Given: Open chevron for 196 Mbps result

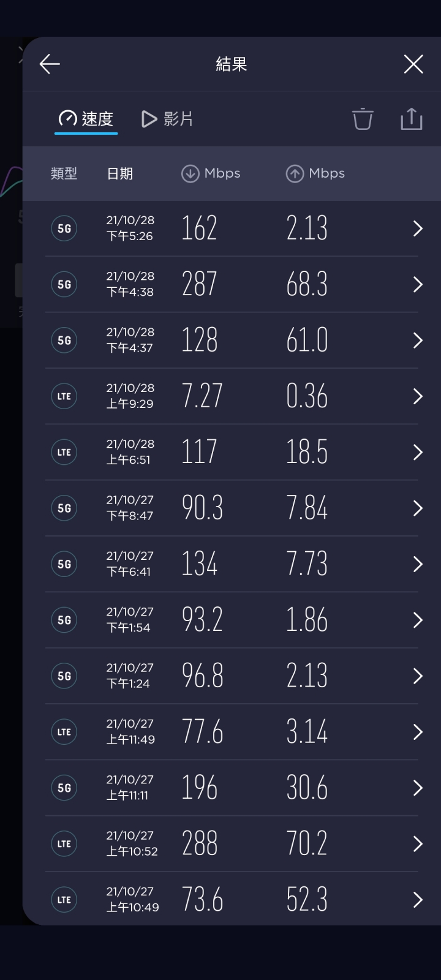Looking at the screenshot, I should click(418, 788).
